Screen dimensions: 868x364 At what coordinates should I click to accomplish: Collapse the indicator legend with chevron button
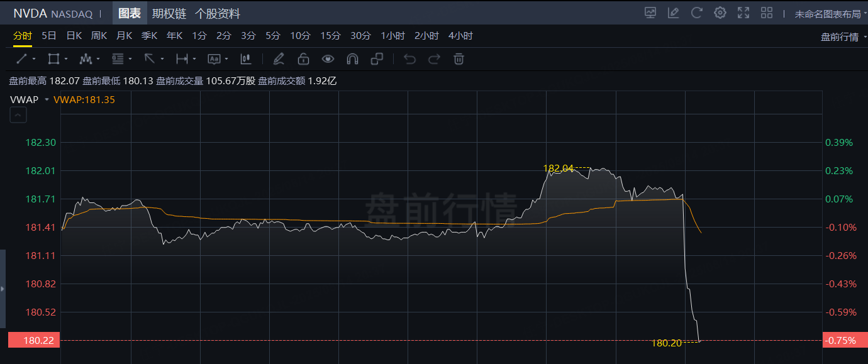point(18,115)
